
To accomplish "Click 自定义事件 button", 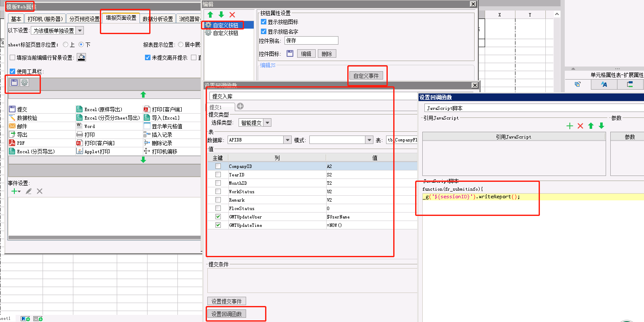I will [366, 76].
